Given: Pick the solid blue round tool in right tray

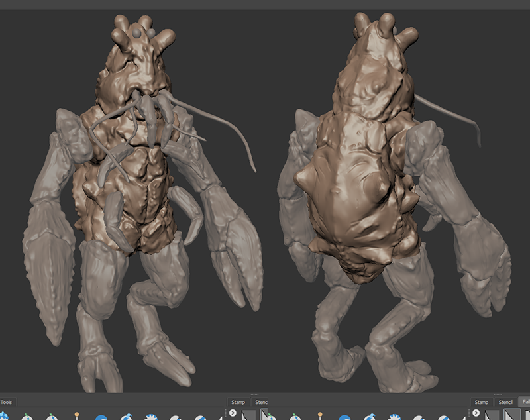Looking at the screenshot, I should 344,417.
